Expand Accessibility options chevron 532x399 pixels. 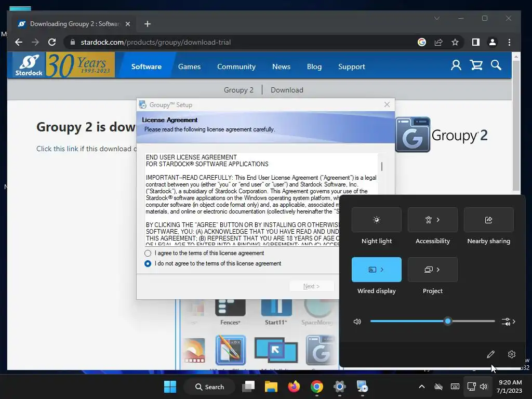tap(438, 220)
